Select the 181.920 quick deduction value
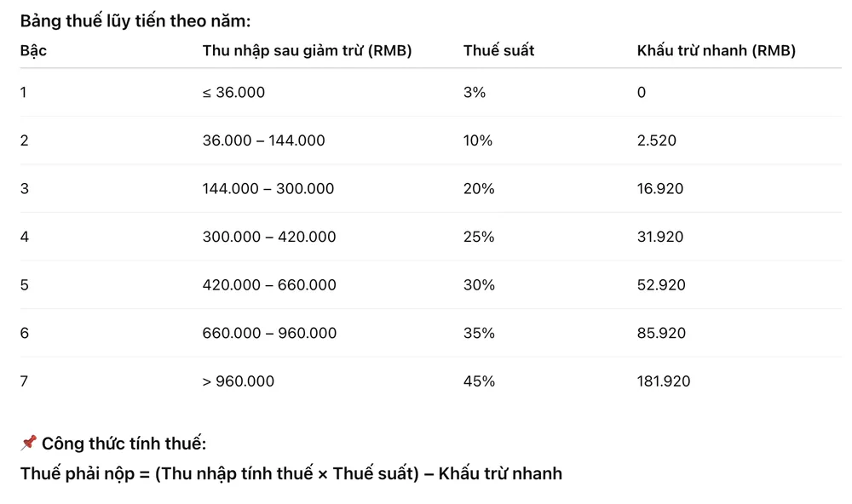This screenshot has height=504, width=852. pos(664,381)
